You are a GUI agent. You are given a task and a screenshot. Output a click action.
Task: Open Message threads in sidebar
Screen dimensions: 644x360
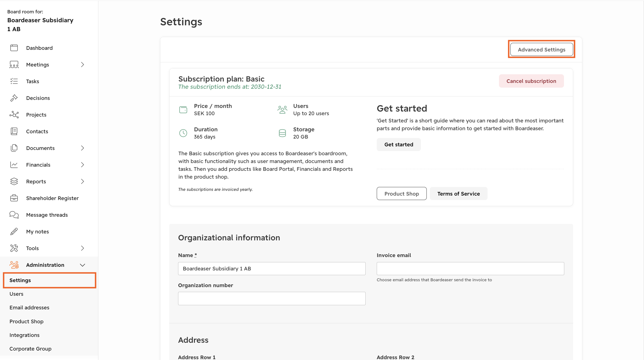coord(47,215)
